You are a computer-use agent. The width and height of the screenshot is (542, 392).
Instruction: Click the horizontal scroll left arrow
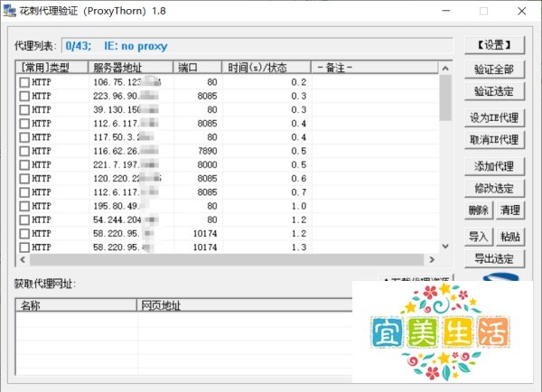click(23, 259)
